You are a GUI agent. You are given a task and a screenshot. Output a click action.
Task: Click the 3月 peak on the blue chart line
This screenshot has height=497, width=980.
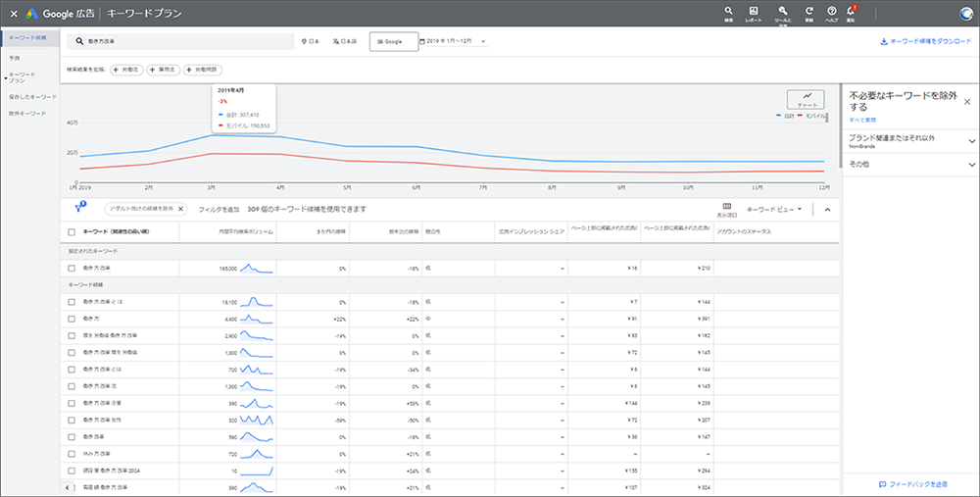212,134
